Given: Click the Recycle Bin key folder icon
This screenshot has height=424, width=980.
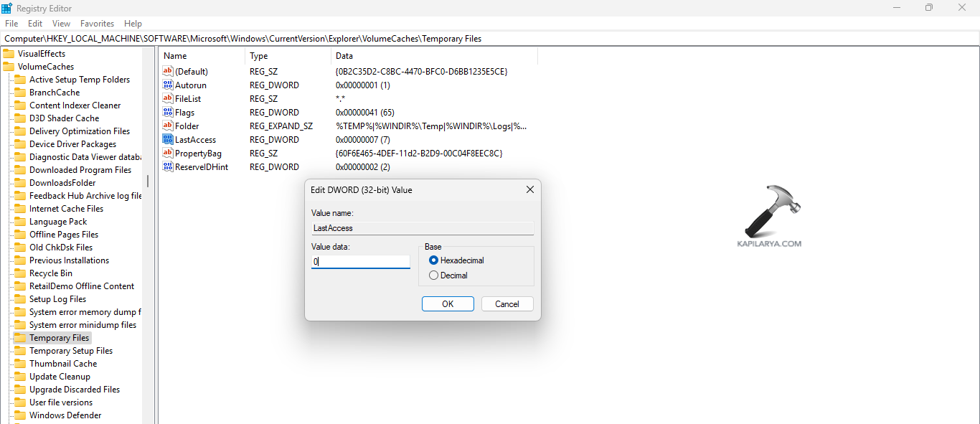Looking at the screenshot, I should (20, 273).
